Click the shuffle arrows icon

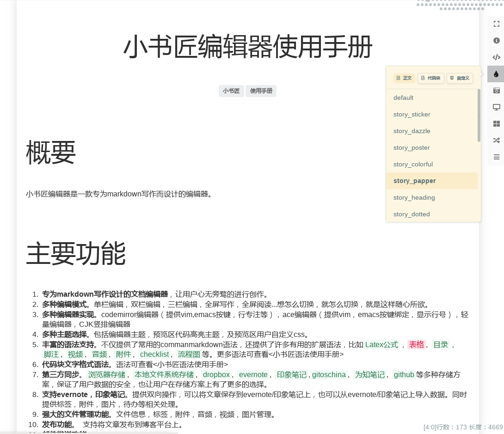[496, 141]
